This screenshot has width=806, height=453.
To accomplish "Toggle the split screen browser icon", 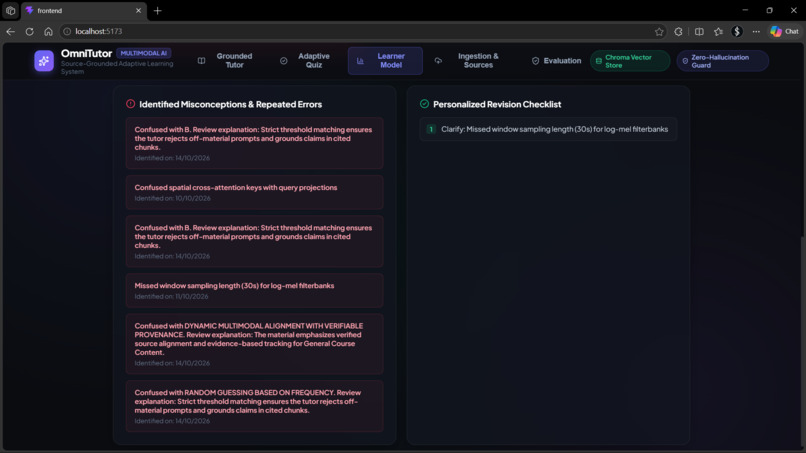I will [699, 31].
